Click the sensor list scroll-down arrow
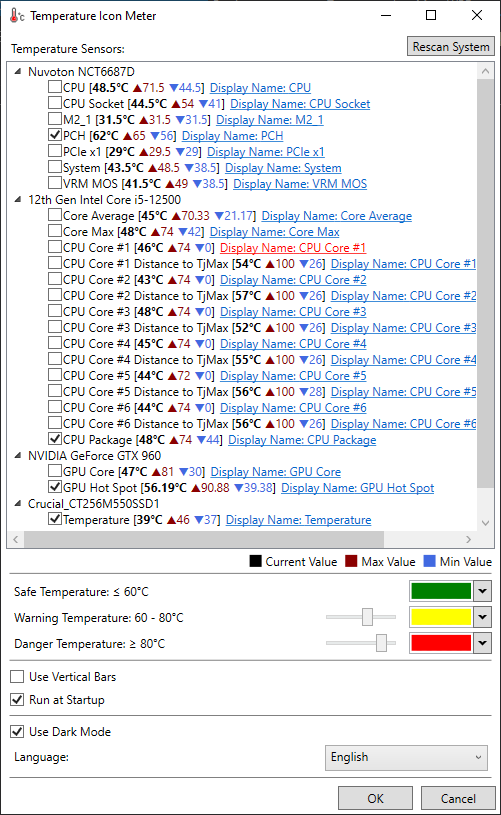Viewport: 501px width, 815px height. [485, 522]
